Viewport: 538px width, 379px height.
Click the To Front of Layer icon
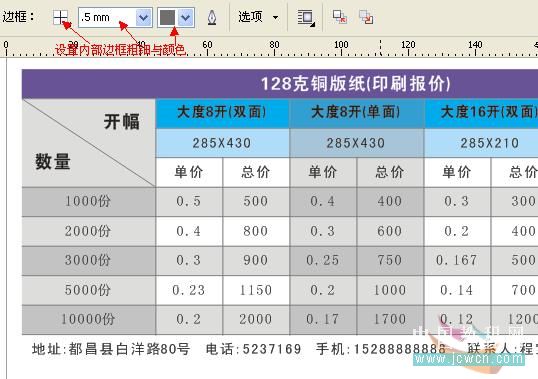[340, 17]
